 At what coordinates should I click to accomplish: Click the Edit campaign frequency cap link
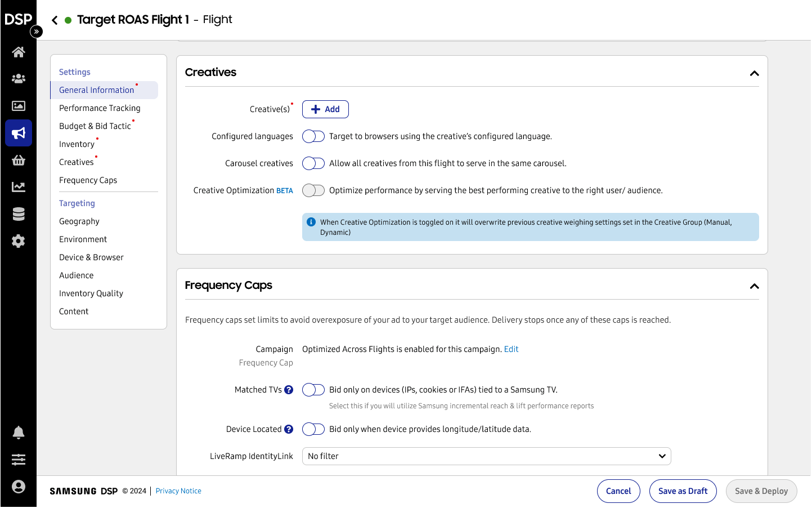click(511, 349)
